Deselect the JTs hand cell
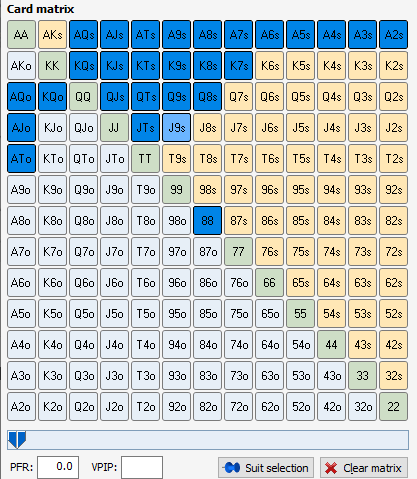417x479 pixels. 145,128
